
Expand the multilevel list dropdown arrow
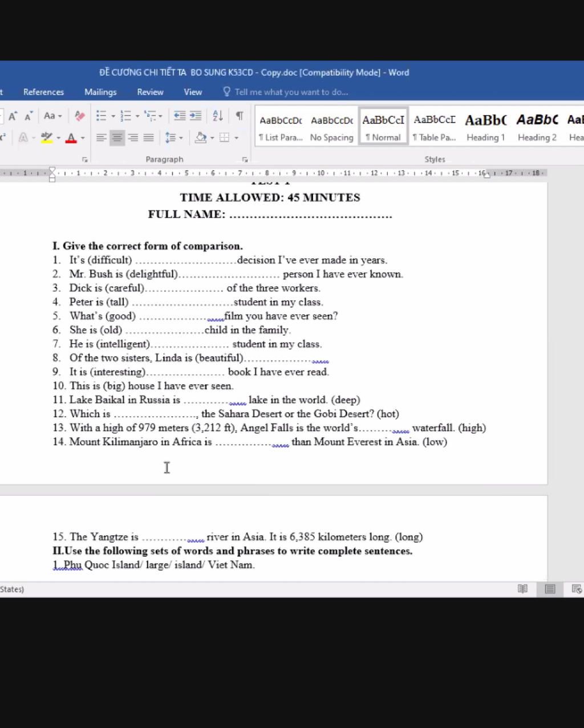click(160, 116)
